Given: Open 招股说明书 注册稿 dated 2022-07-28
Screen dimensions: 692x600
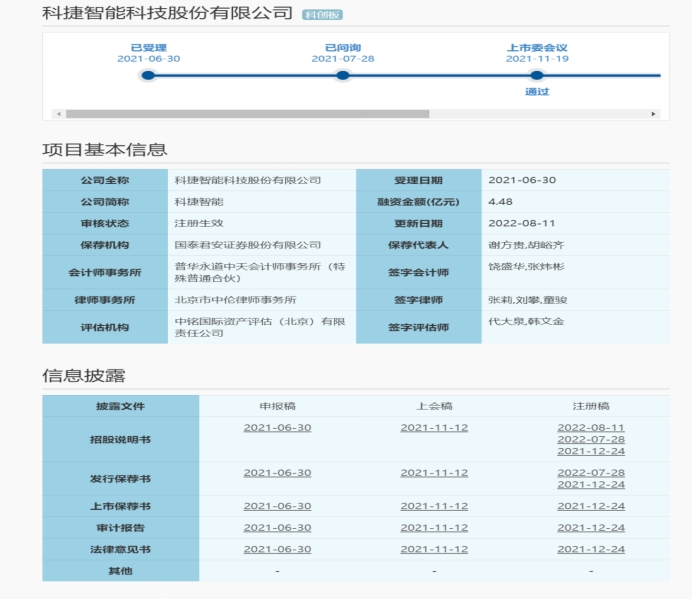Looking at the screenshot, I should tap(591, 439).
